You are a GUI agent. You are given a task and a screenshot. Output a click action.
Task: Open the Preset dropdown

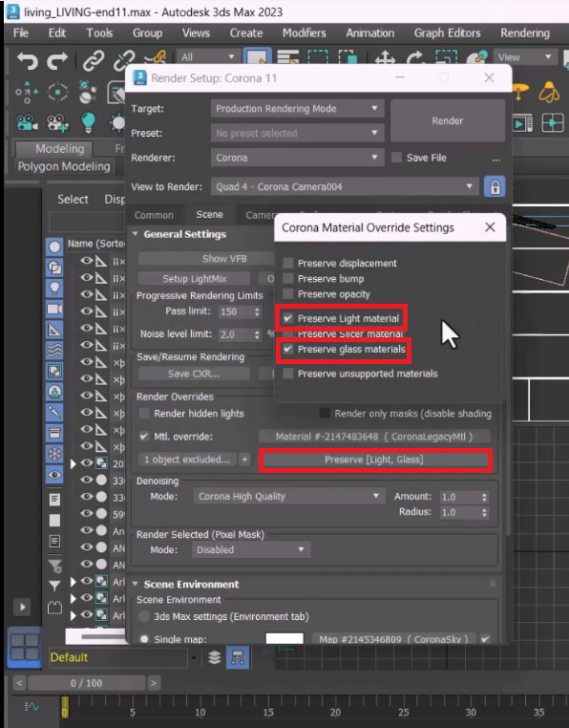pos(297,133)
